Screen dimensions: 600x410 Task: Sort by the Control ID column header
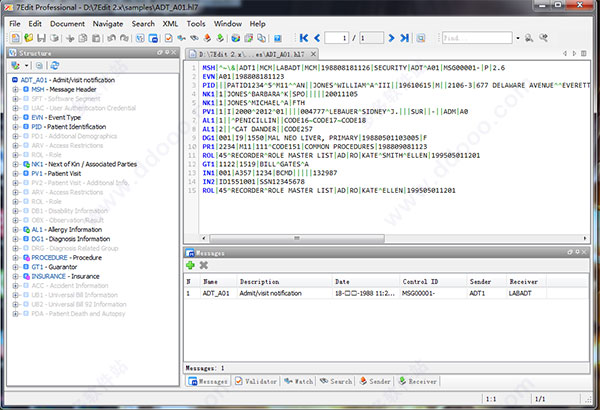(x=433, y=281)
